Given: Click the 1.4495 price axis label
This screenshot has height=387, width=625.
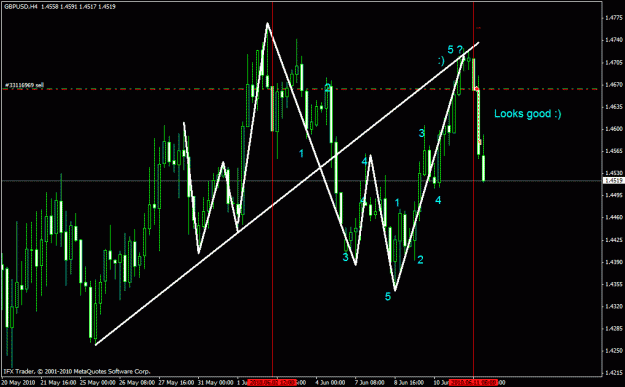Looking at the screenshot, I should (614, 195).
